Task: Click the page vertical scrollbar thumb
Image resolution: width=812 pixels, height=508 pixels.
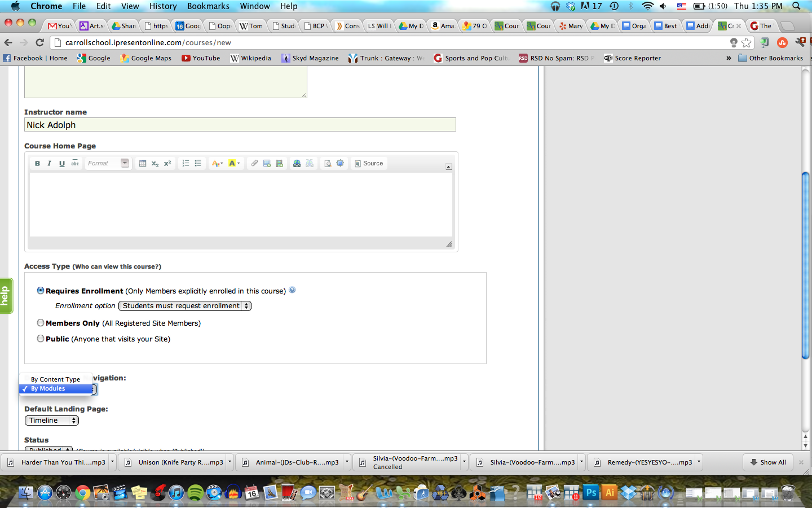Action: tap(805, 265)
